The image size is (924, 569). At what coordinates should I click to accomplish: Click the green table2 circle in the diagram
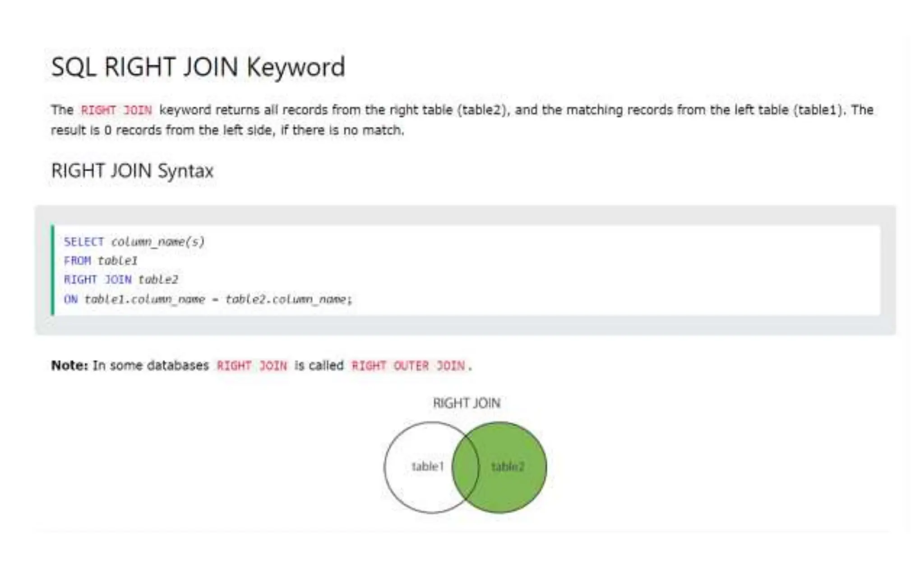(510, 467)
